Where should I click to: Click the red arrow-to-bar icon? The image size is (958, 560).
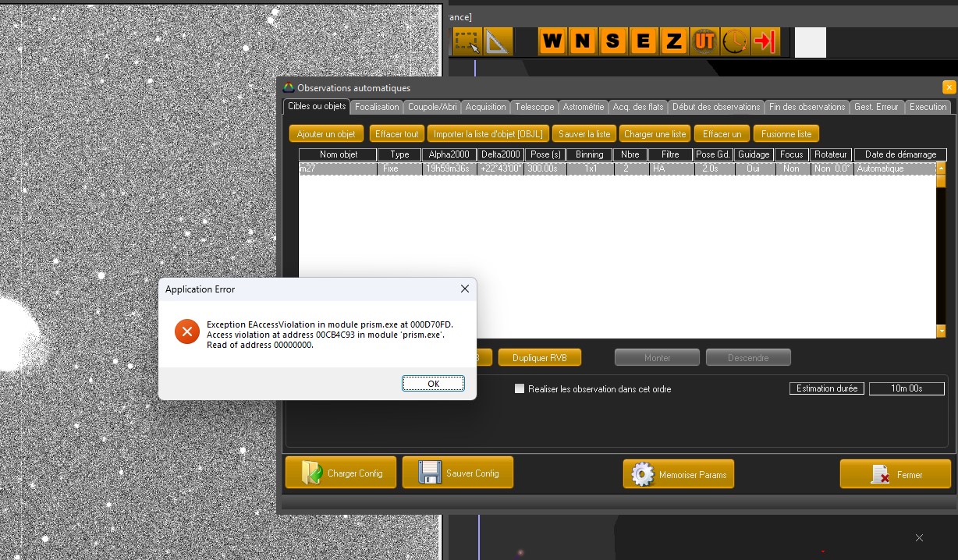(x=765, y=42)
